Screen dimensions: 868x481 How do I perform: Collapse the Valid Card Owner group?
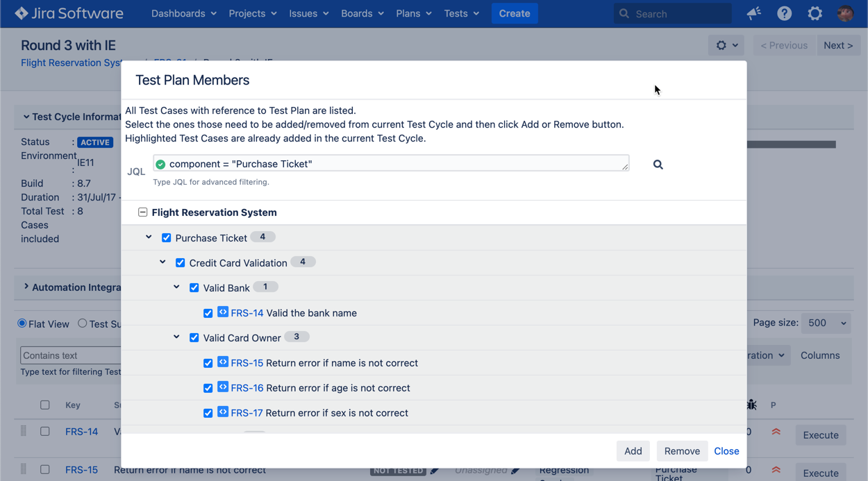click(x=176, y=337)
